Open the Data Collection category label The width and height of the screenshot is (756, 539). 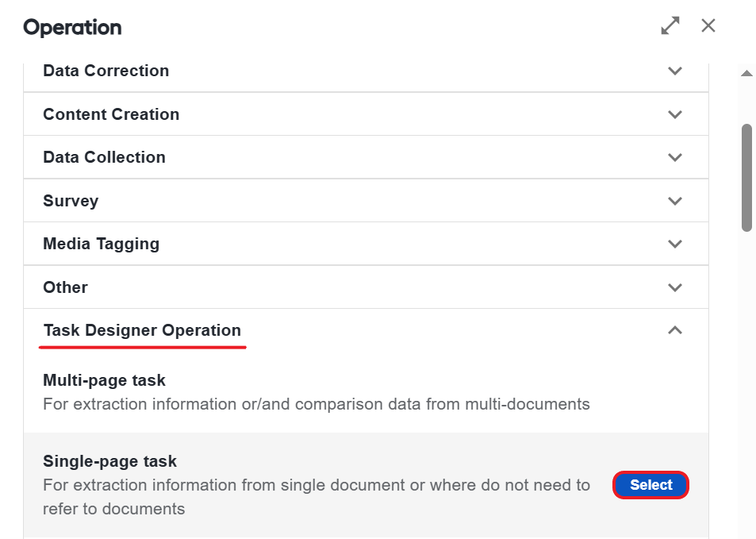(104, 157)
